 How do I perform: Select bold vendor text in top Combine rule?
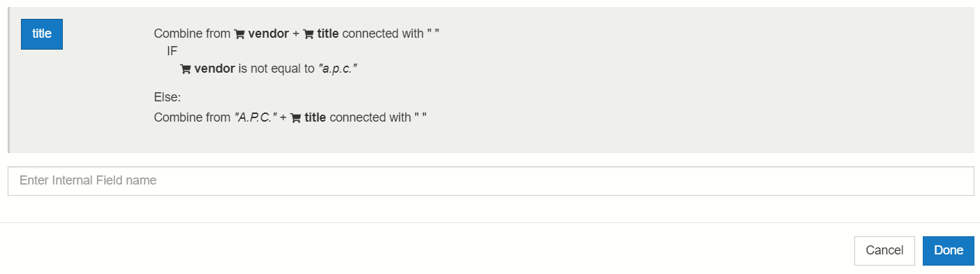coord(269,34)
